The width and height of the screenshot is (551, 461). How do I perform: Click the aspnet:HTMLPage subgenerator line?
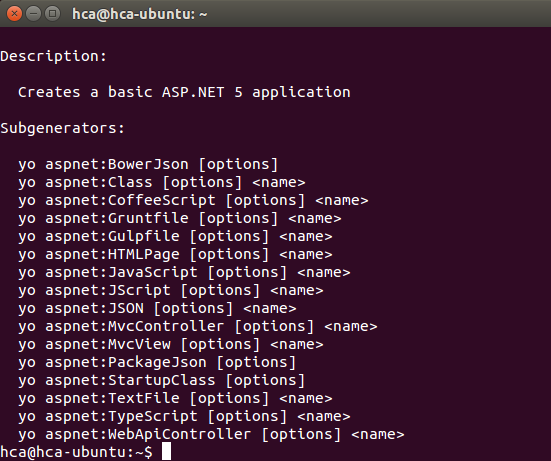[175, 254]
